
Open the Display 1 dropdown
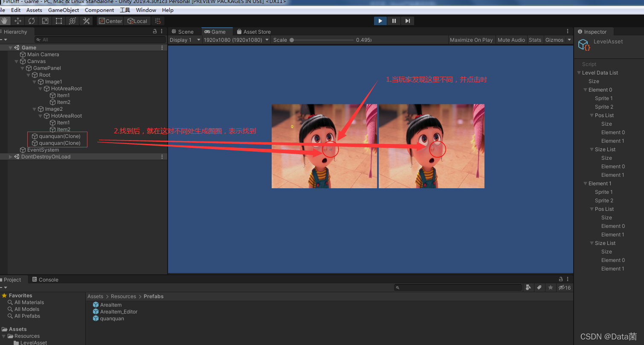click(x=185, y=40)
